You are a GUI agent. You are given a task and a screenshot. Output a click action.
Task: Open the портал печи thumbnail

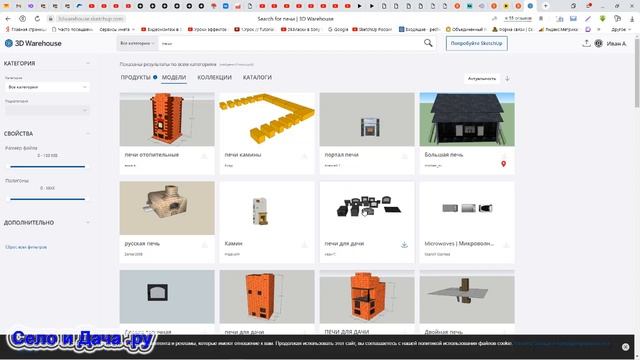point(367,119)
